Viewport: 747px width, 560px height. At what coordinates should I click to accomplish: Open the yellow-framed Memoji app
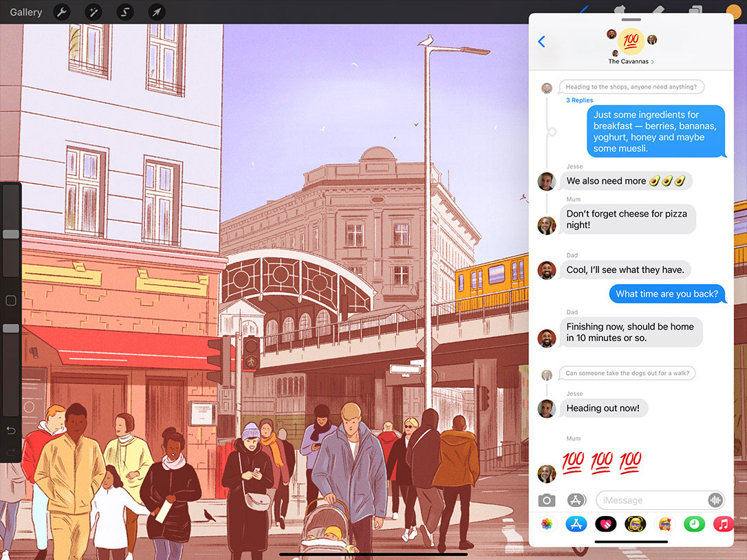pos(635,524)
